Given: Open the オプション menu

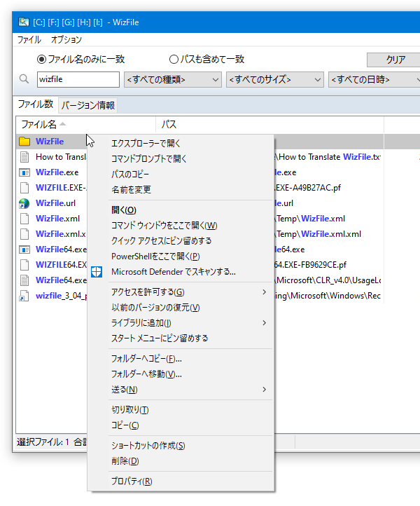Looking at the screenshot, I should pos(66,40).
